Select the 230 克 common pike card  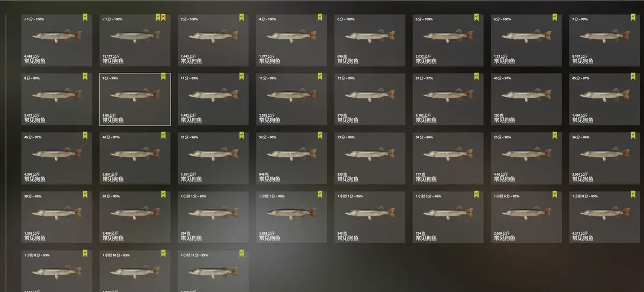pyautogui.click(x=526, y=99)
